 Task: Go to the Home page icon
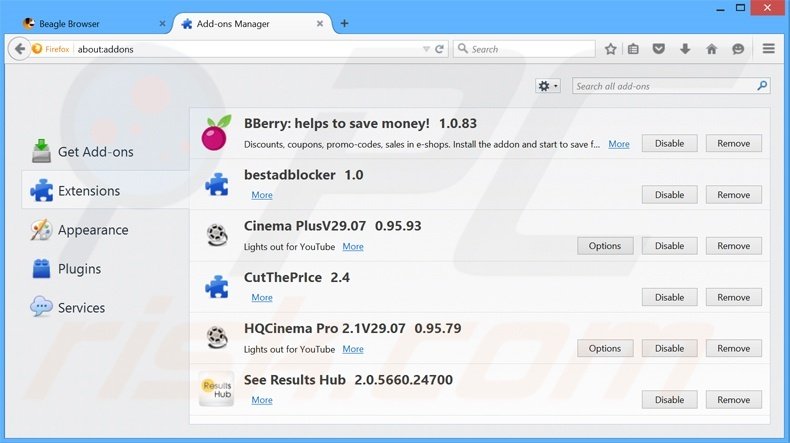(711, 49)
